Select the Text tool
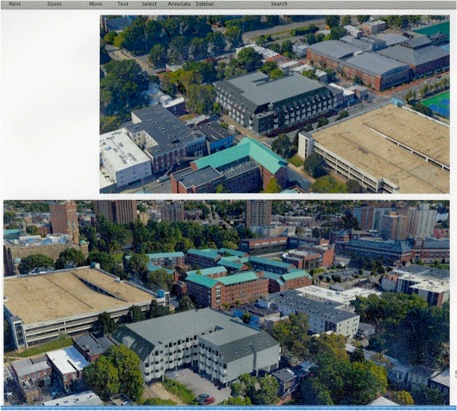This screenshot has height=411, width=457. pos(123,4)
